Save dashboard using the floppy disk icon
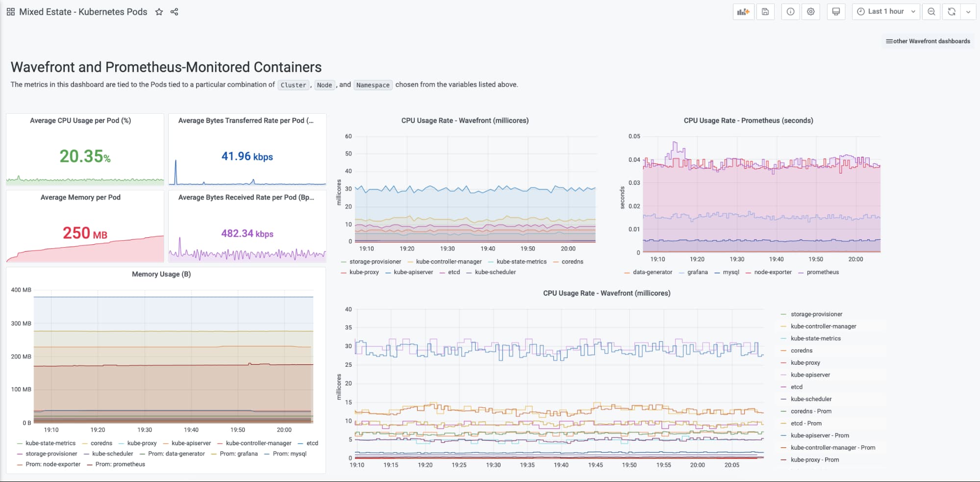 click(765, 12)
